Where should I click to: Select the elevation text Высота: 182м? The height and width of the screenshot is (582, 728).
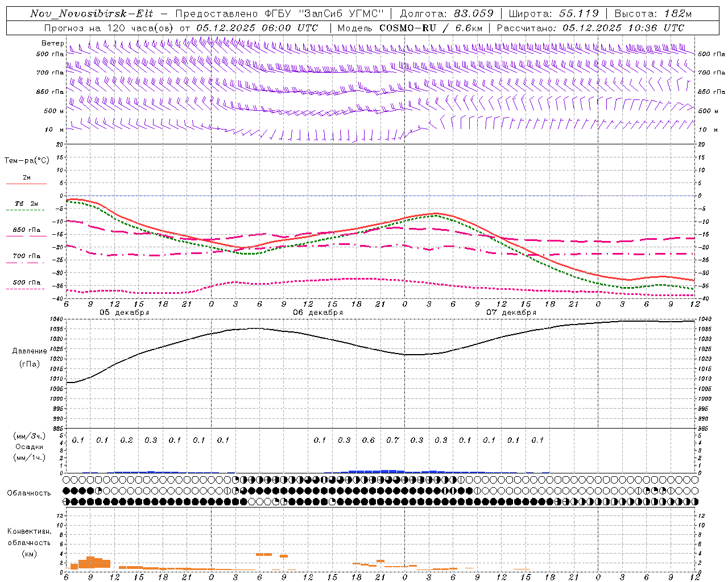(x=652, y=14)
